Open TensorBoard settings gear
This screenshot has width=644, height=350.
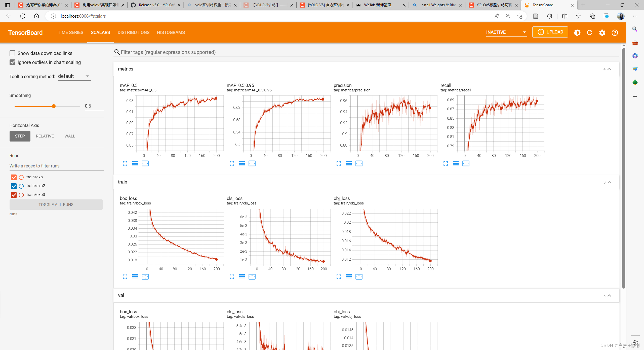[x=602, y=32]
